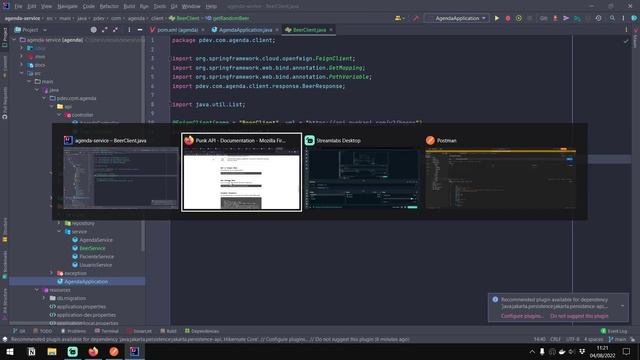Open the Refactor menu
Image resolution: width=640 pixels, height=360 pixels.
[109, 7]
